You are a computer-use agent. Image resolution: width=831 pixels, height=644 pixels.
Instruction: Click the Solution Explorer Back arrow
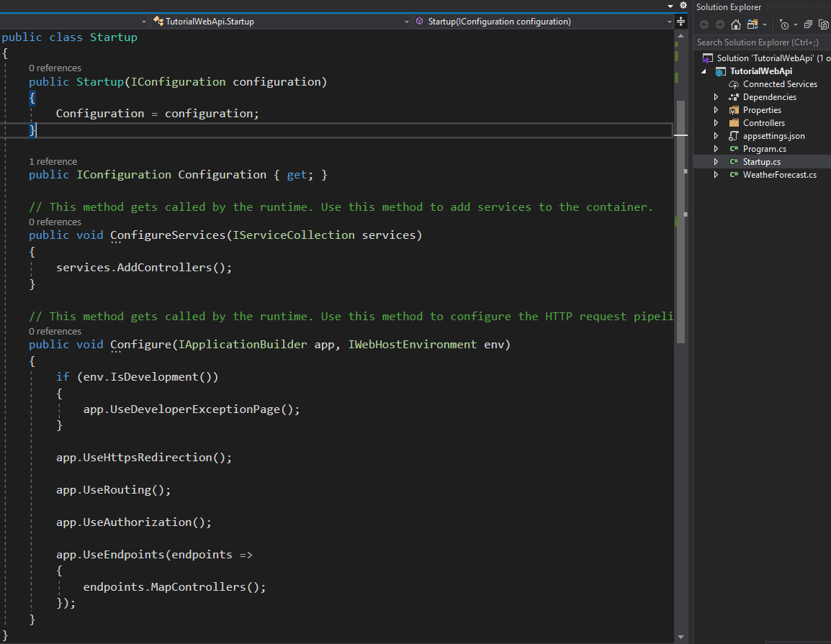coord(704,25)
